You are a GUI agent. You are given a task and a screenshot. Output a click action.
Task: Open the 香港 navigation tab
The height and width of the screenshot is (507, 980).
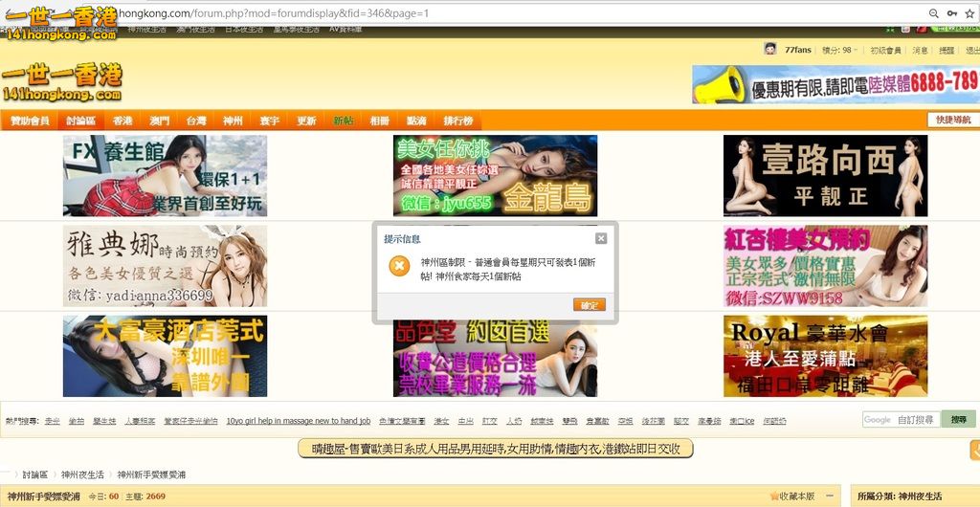122,121
